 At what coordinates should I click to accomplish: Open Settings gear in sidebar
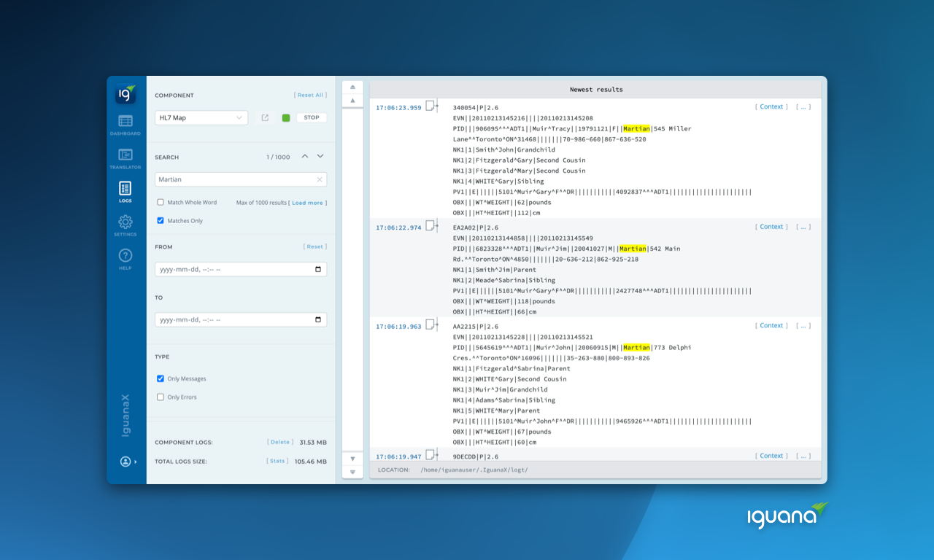pyautogui.click(x=126, y=225)
